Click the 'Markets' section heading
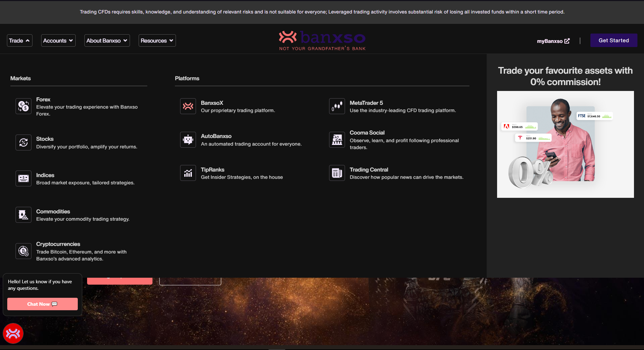Screen dimensions: 644x350 coord(20,78)
